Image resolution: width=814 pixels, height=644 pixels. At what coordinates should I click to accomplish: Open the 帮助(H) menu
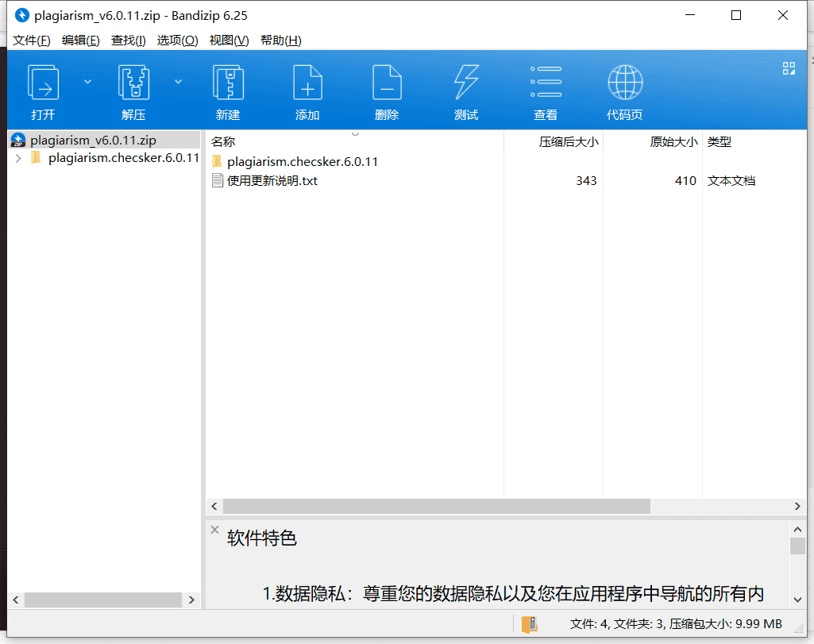point(281,40)
